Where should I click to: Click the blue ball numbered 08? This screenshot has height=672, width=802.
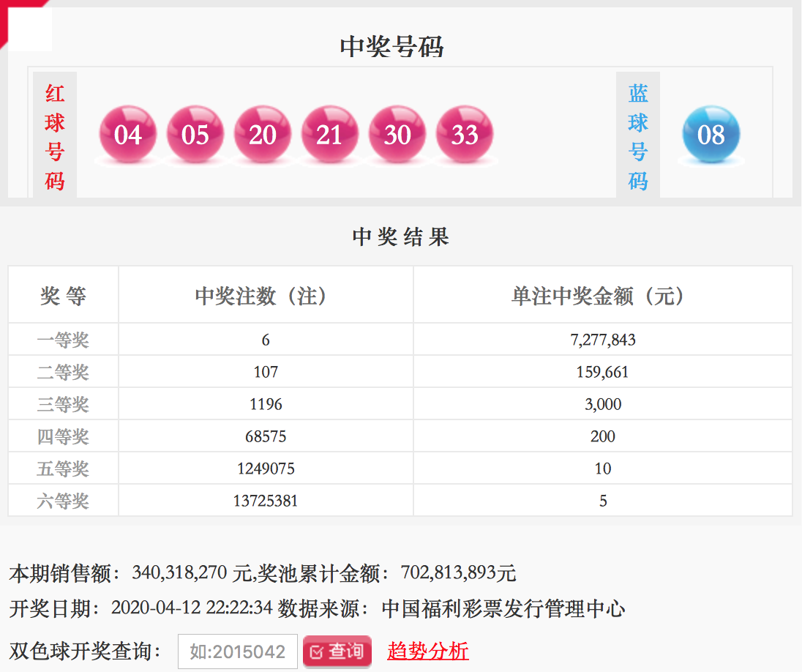(x=711, y=135)
